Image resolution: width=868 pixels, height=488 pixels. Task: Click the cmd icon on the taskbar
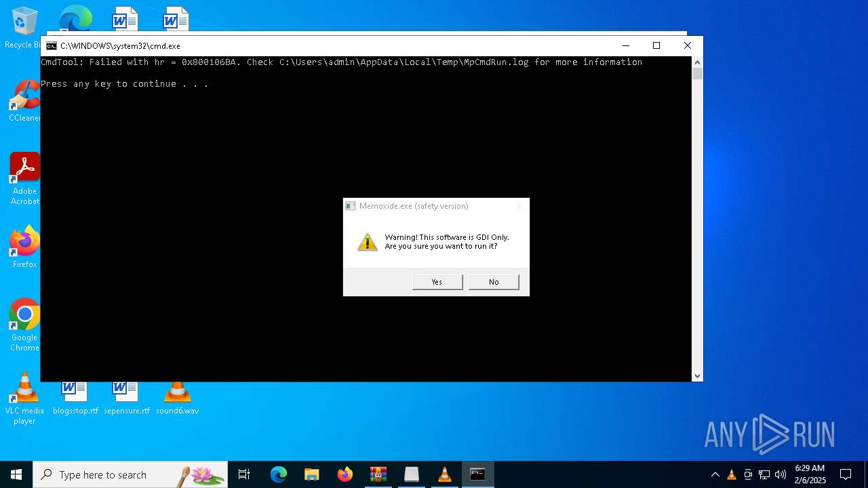click(x=478, y=474)
